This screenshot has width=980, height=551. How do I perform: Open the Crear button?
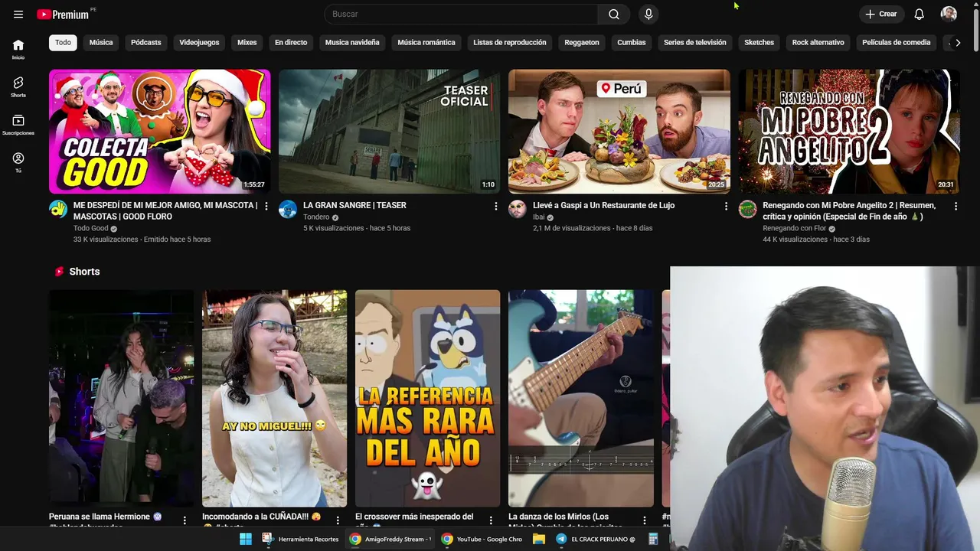pyautogui.click(x=880, y=14)
